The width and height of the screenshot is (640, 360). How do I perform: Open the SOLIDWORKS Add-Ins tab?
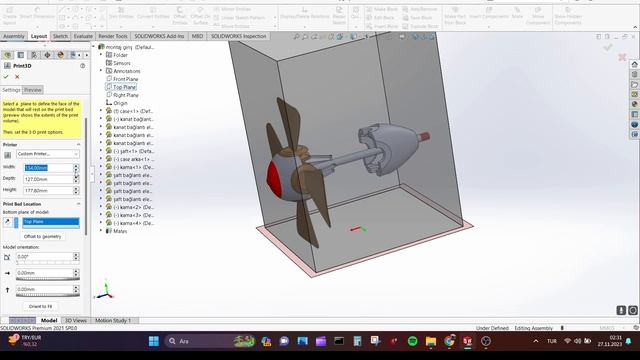coord(159,36)
